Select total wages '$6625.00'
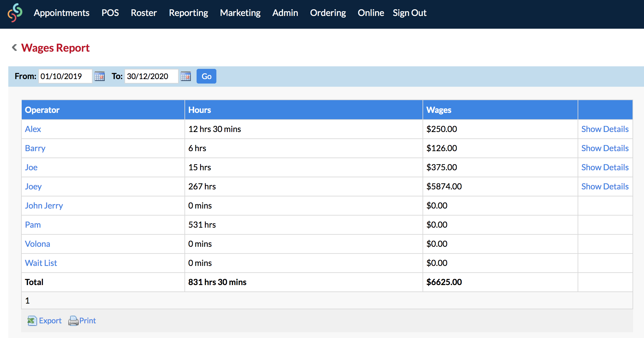Viewport: 644px width, 338px height. pyautogui.click(x=444, y=282)
